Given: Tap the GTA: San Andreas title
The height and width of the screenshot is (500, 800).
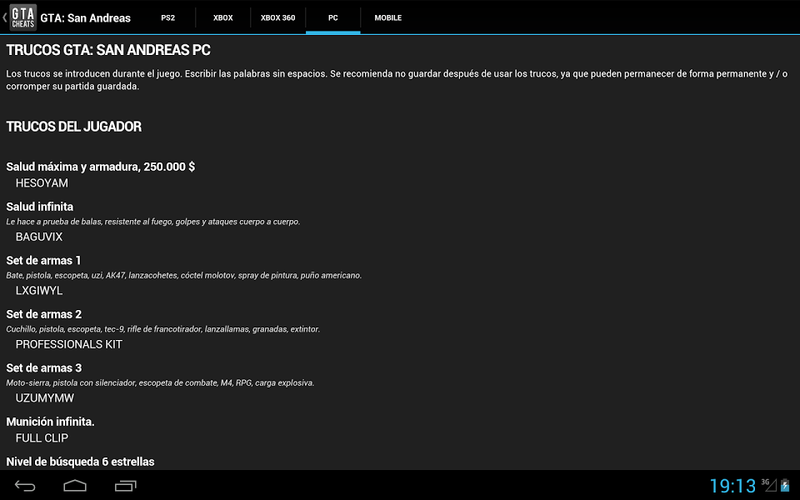Looking at the screenshot, I should (85, 18).
